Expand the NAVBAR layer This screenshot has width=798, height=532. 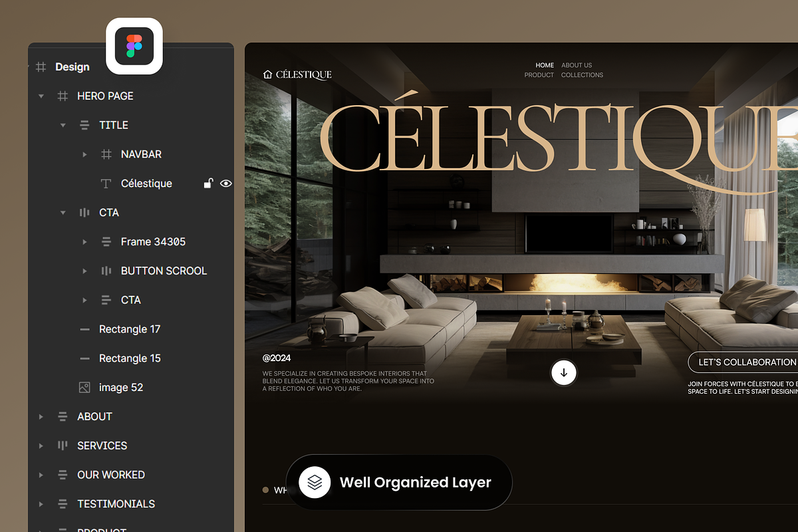pyautogui.click(x=84, y=154)
